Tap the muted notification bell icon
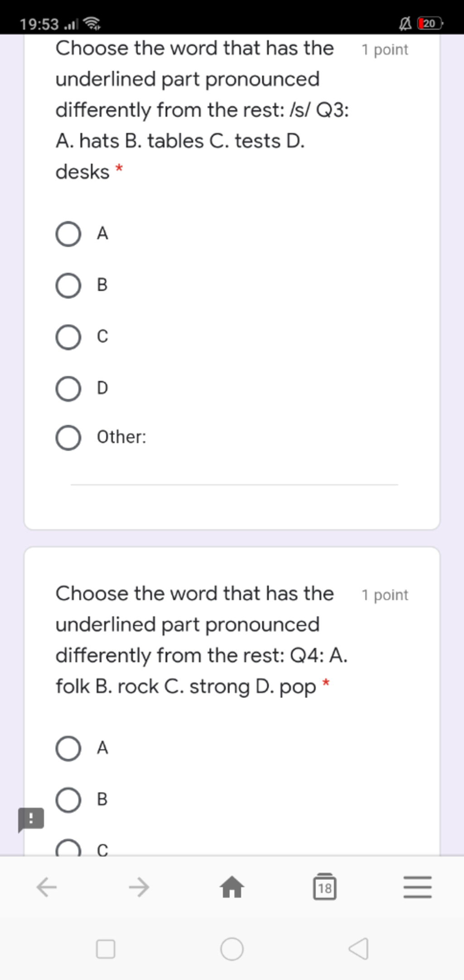The width and height of the screenshot is (464, 980). 405,24
